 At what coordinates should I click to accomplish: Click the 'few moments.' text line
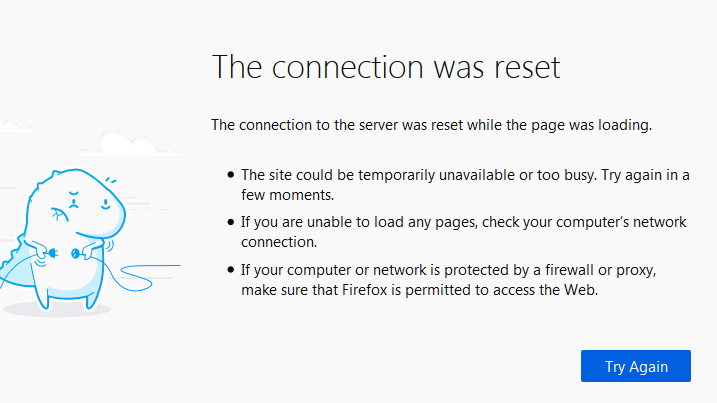tap(287, 193)
